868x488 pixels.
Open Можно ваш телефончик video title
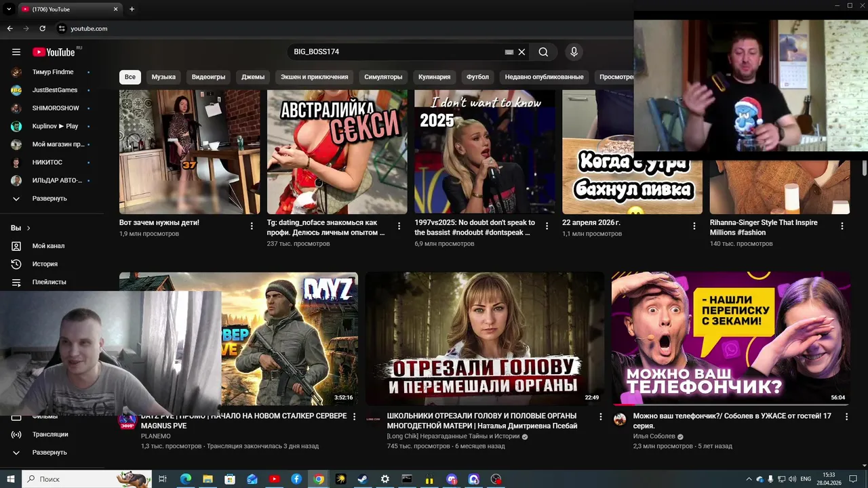pos(732,421)
